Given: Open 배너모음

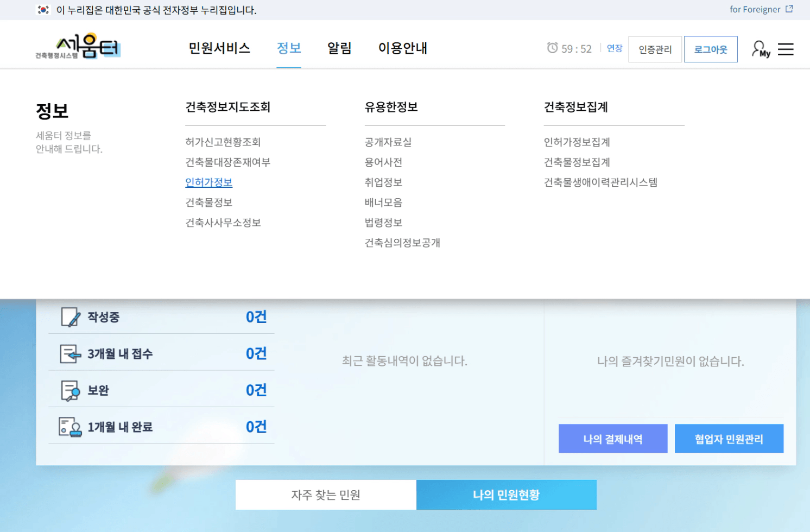Looking at the screenshot, I should (383, 202).
